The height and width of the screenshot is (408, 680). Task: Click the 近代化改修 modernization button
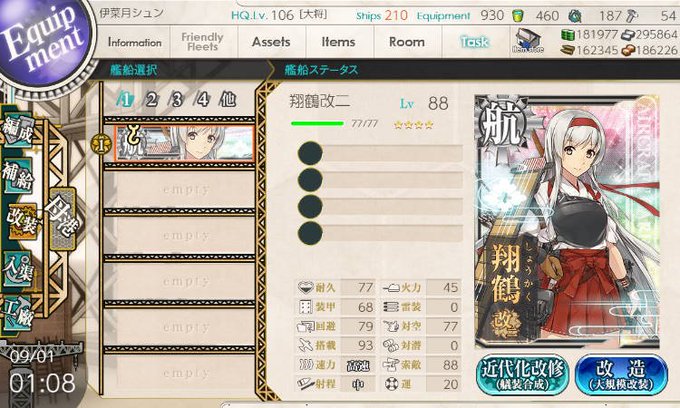[523, 375]
